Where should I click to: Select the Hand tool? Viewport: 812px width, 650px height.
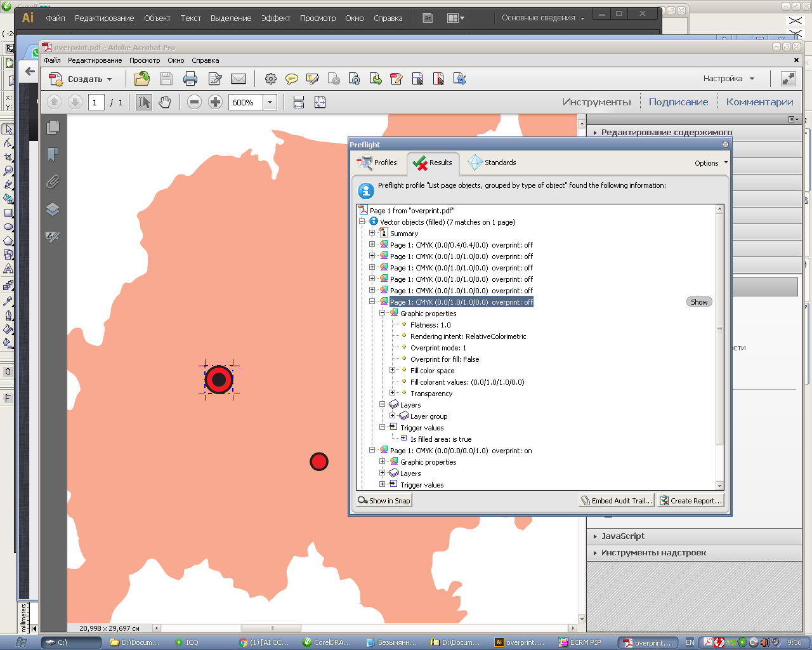[x=165, y=102]
